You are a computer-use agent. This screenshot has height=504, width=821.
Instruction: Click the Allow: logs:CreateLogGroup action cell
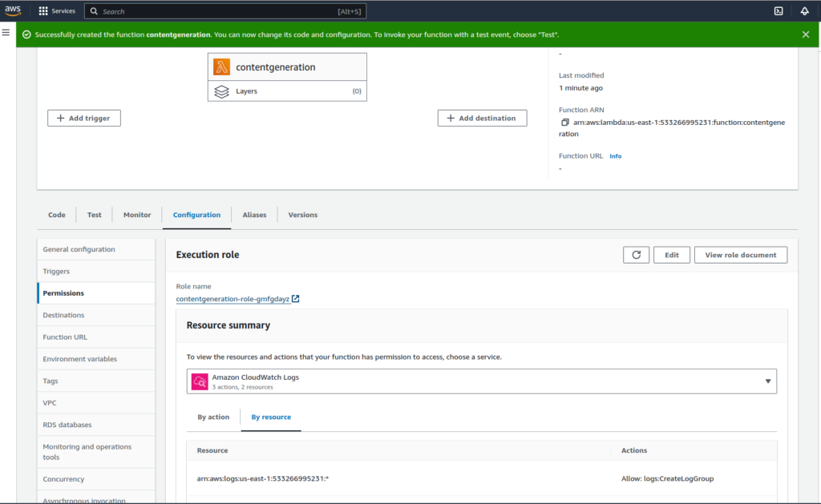[668, 478]
